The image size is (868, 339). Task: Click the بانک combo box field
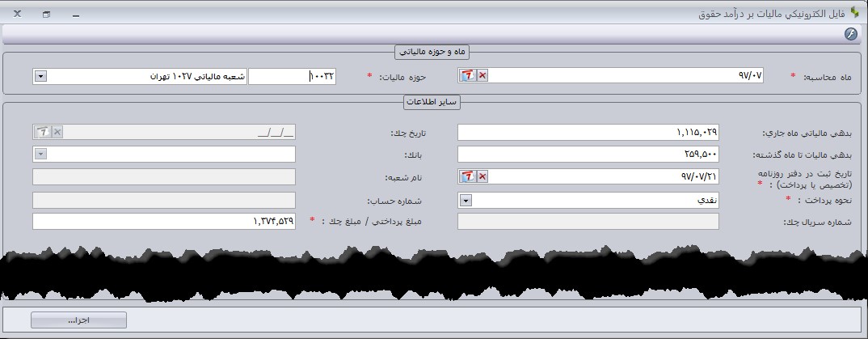tap(164, 154)
